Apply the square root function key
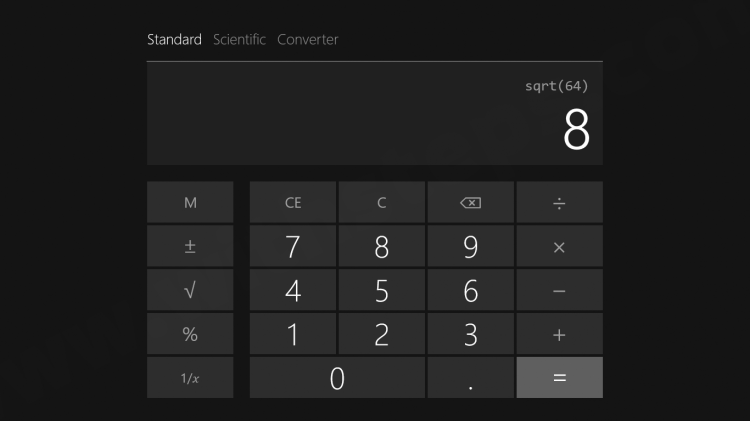Viewport: 750px width, 421px height. (x=190, y=290)
